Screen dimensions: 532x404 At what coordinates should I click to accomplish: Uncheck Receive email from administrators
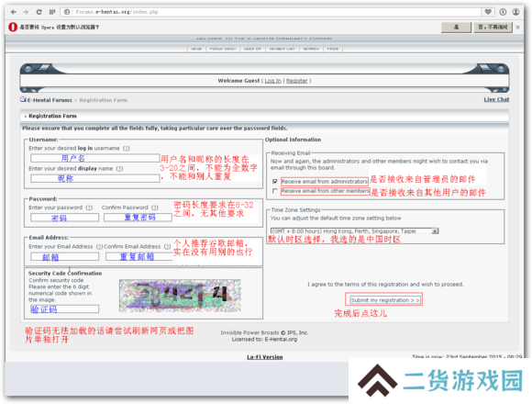(275, 182)
